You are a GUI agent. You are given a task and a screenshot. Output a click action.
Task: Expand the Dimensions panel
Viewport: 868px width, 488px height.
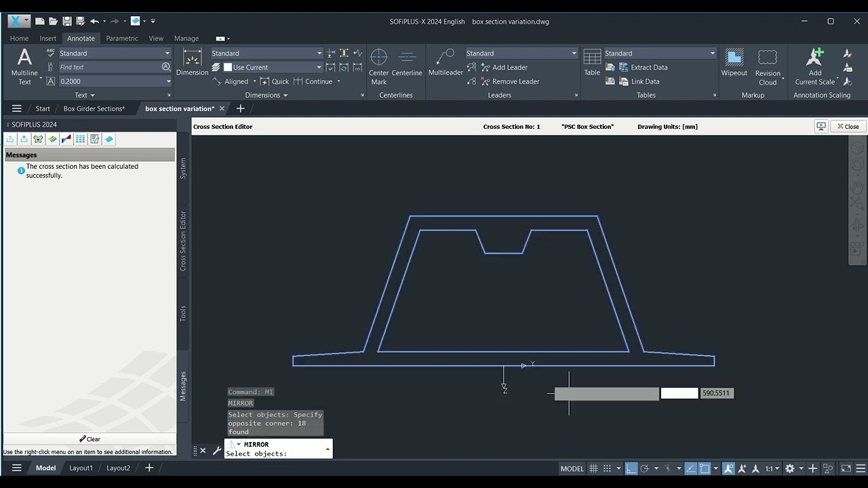267,95
